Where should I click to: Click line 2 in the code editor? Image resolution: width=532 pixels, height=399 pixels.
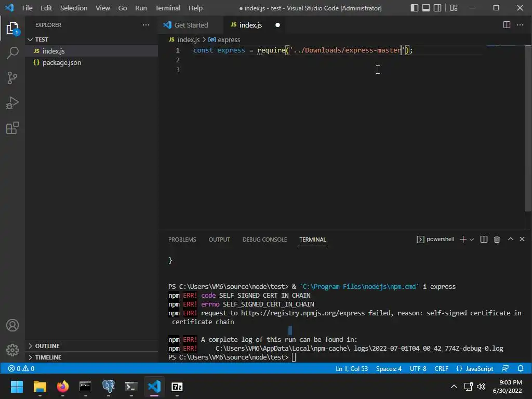[336, 60]
